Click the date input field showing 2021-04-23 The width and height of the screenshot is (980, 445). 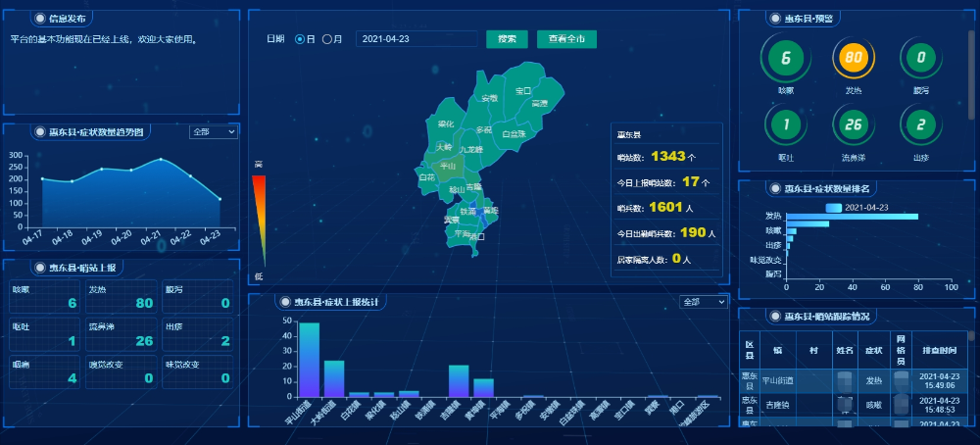coord(415,39)
